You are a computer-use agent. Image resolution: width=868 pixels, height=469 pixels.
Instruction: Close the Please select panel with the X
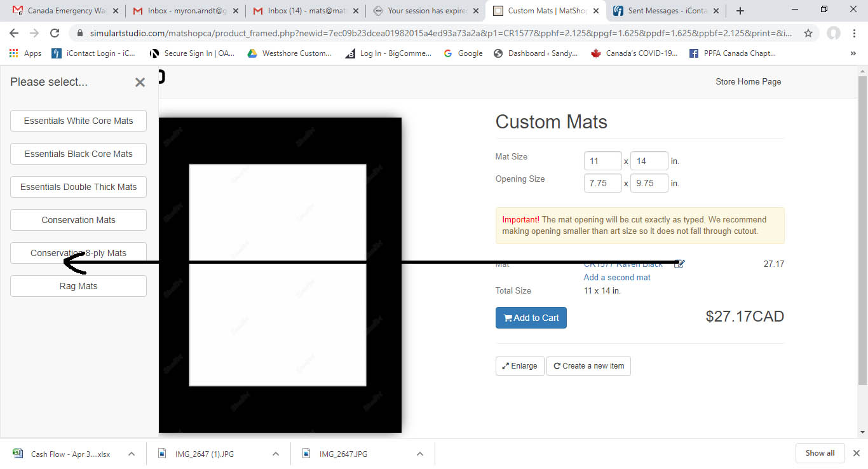[x=140, y=82]
